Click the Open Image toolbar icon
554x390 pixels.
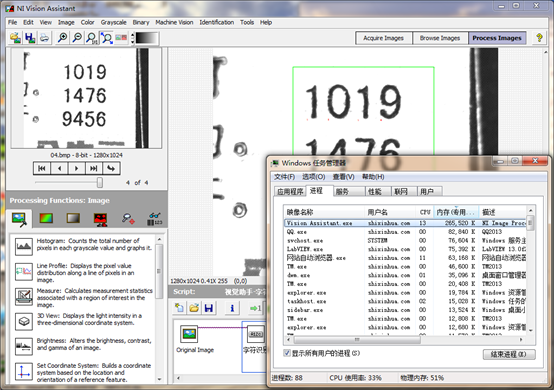click(x=15, y=38)
